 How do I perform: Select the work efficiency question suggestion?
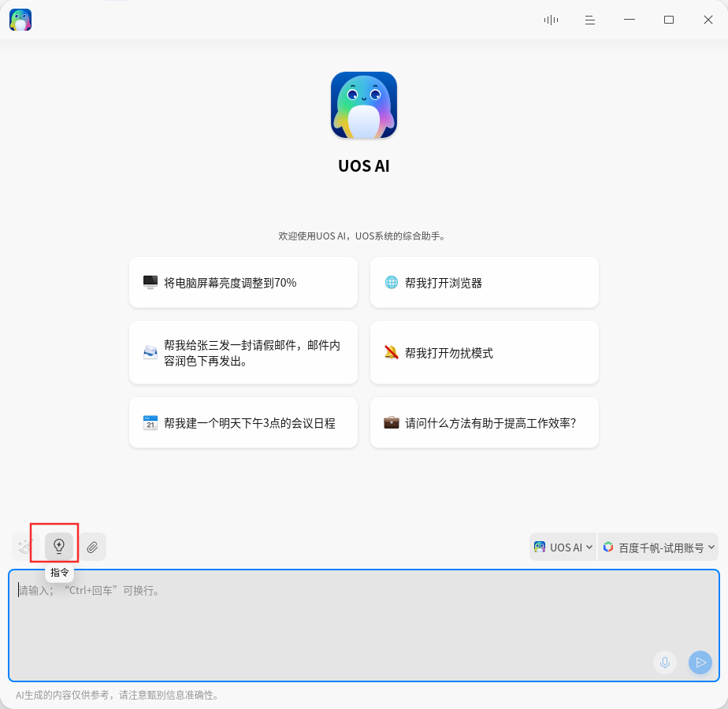484,422
